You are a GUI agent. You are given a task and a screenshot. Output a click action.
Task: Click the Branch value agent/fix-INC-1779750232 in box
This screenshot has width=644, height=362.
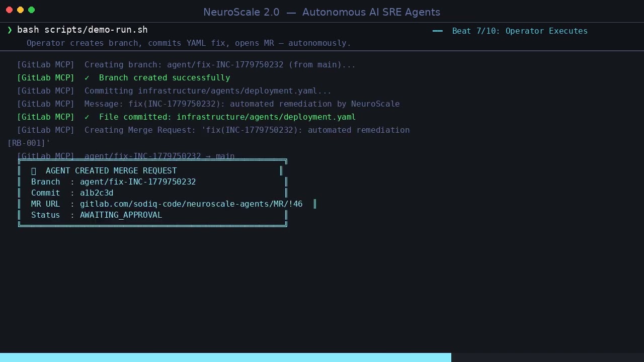[x=138, y=182]
